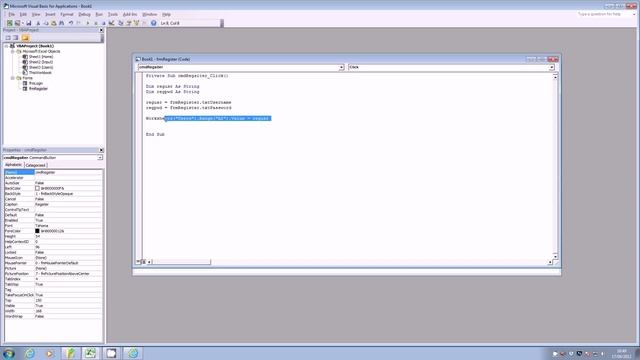Click the Redo arrow icon
This screenshot has width=640, height=360.
click(79, 23)
